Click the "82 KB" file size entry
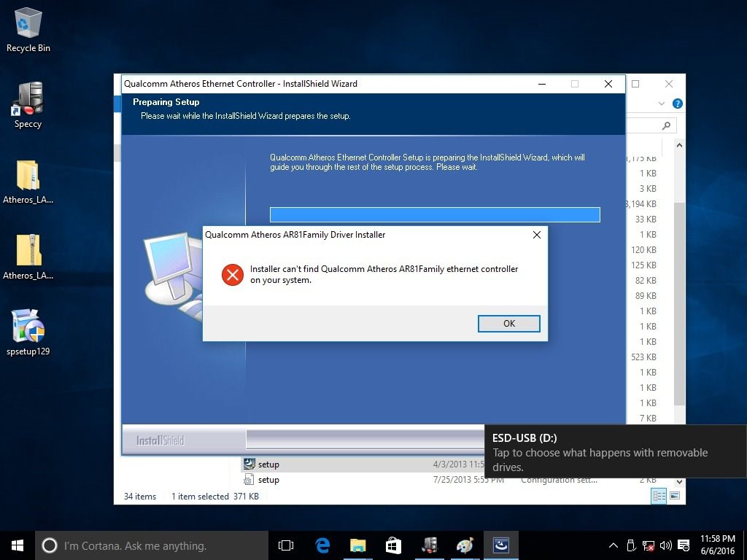 646,281
